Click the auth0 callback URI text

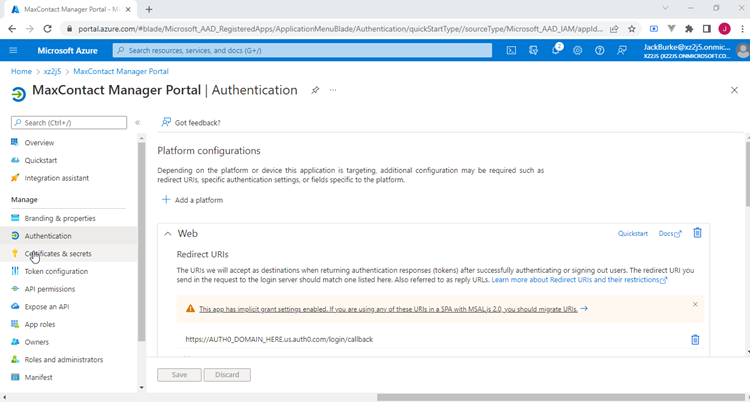279,339
